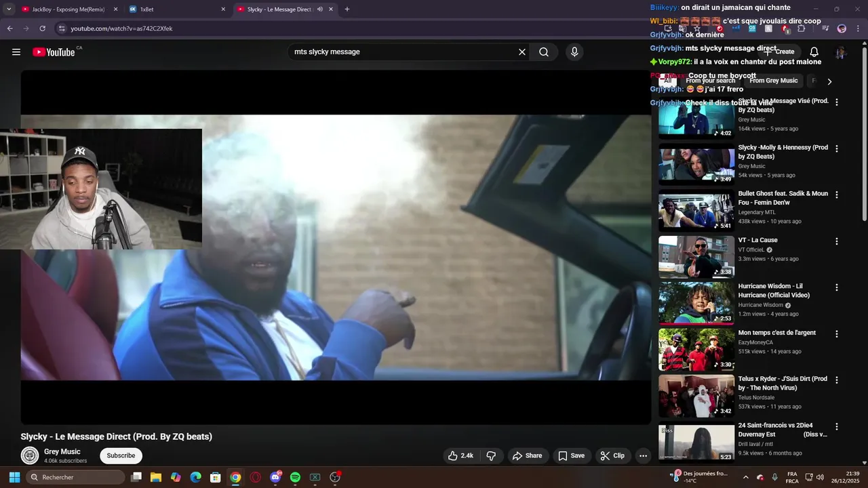Click the Chrome address bar URL

pos(122,28)
